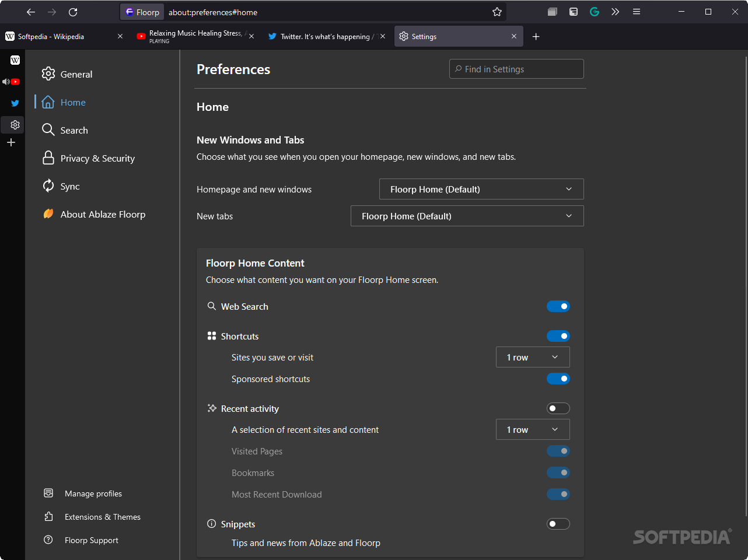This screenshot has width=748, height=560.
Task: Toggle the Shortcuts switch
Action: pos(558,336)
